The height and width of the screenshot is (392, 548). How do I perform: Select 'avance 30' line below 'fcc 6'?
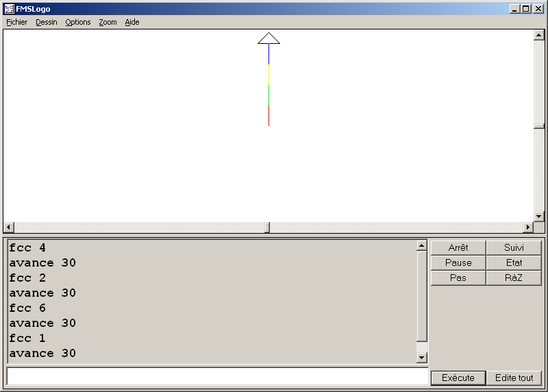(x=42, y=323)
